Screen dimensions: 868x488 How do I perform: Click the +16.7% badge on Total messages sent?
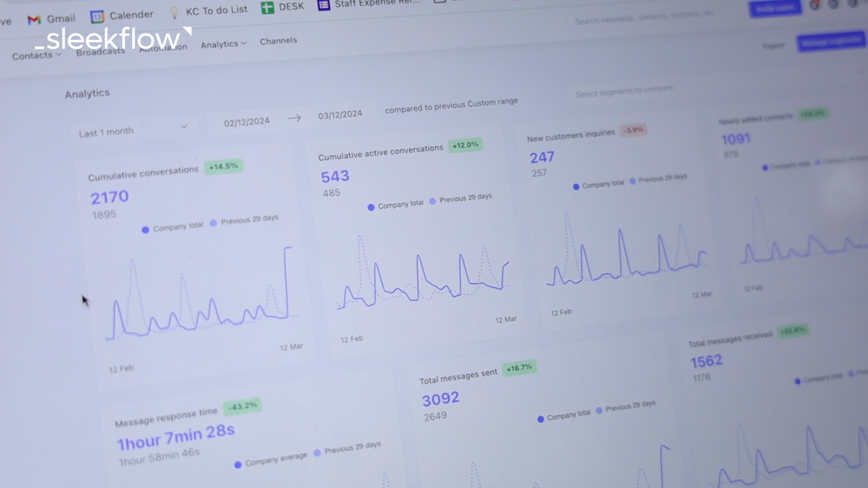point(519,368)
